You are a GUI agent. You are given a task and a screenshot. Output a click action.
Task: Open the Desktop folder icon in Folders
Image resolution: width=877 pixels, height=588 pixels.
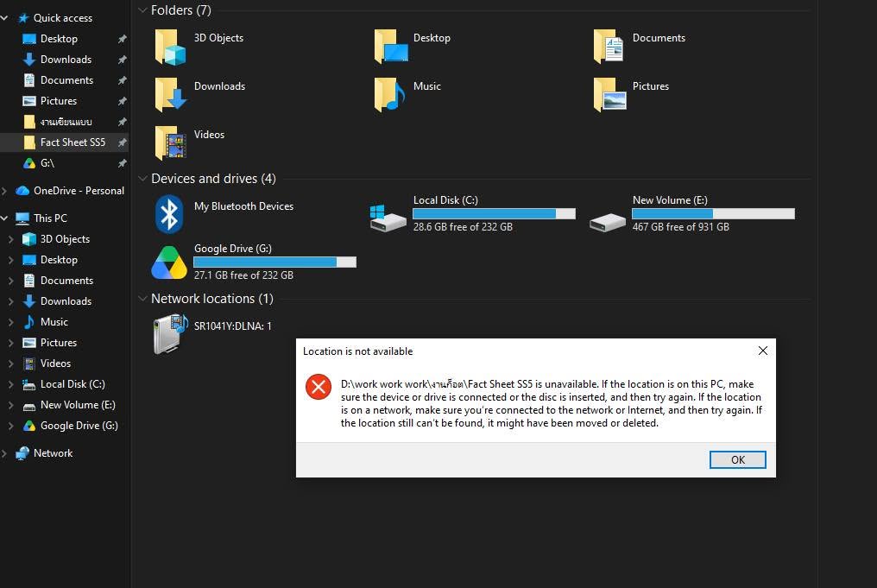pyautogui.click(x=390, y=47)
